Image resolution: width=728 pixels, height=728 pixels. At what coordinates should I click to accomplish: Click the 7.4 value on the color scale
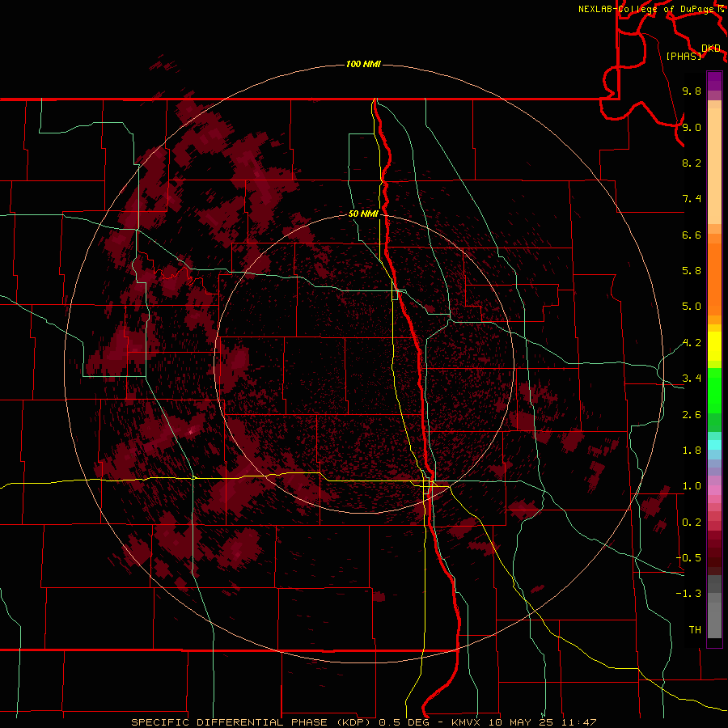coord(692,199)
